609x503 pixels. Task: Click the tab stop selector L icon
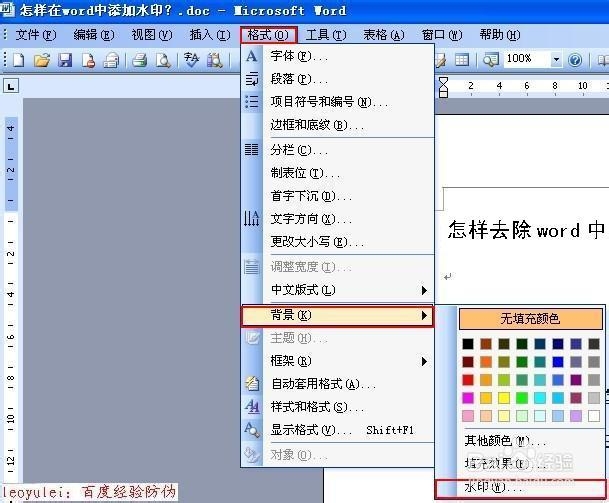[11, 86]
